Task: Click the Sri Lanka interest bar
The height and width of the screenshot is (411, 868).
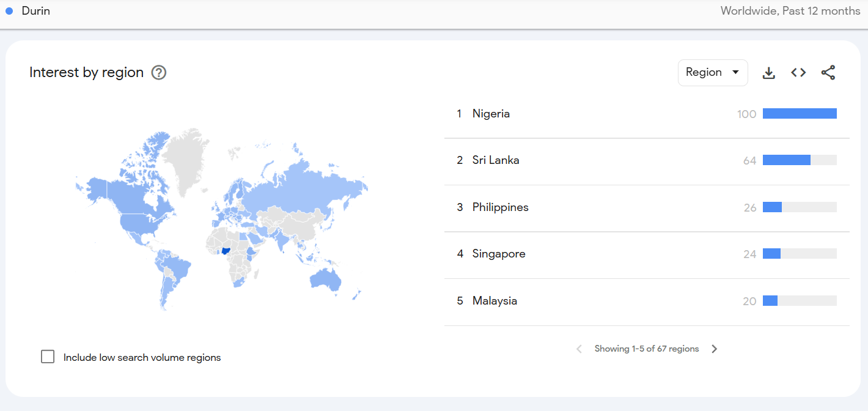Action: [x=800, y=160]
